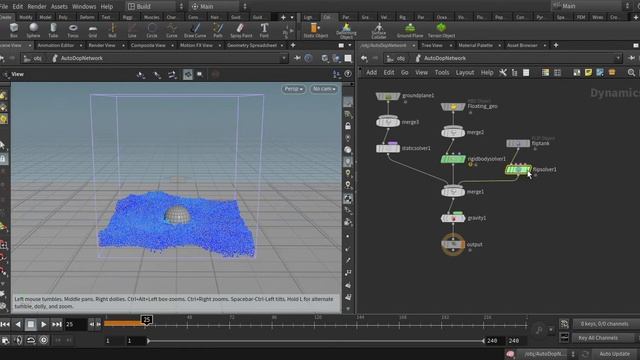Click the play forward button
The image size is (640, 360).
click(x=44, y=324)
